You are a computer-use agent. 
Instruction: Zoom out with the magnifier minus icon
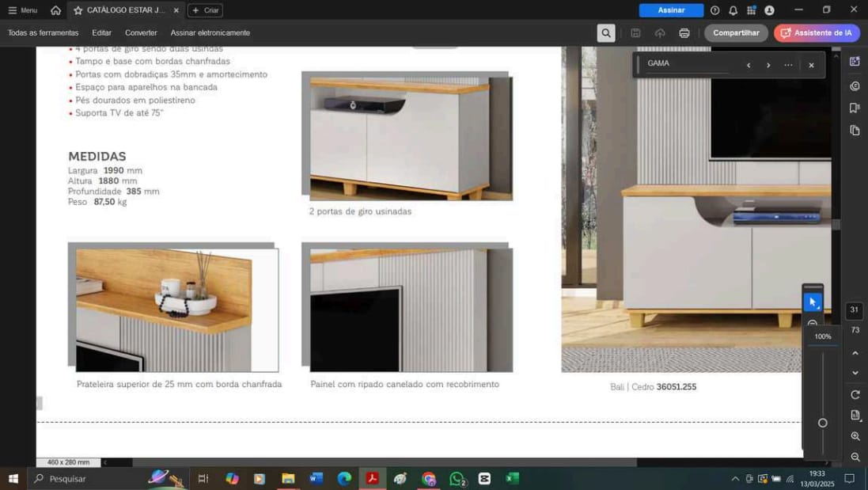pyautogui.click(x=855, y=457)
